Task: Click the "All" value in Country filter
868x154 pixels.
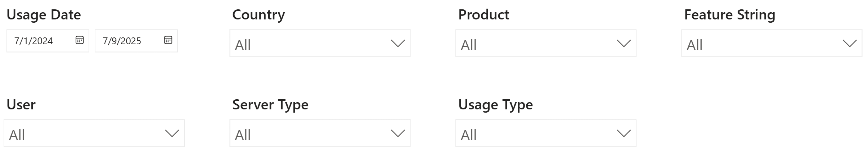Action: click(x=243, y=45)
